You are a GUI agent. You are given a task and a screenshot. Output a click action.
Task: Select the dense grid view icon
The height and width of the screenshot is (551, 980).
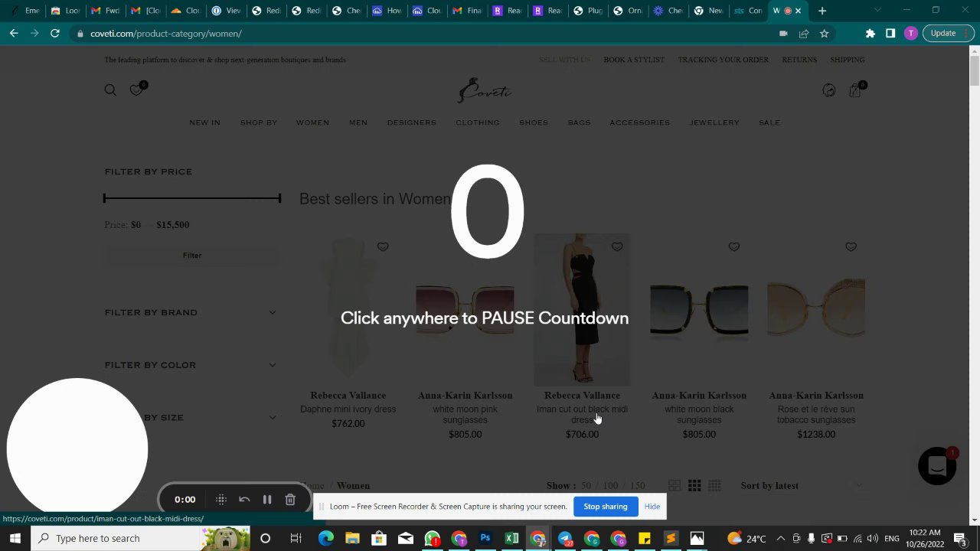[714, 485]
